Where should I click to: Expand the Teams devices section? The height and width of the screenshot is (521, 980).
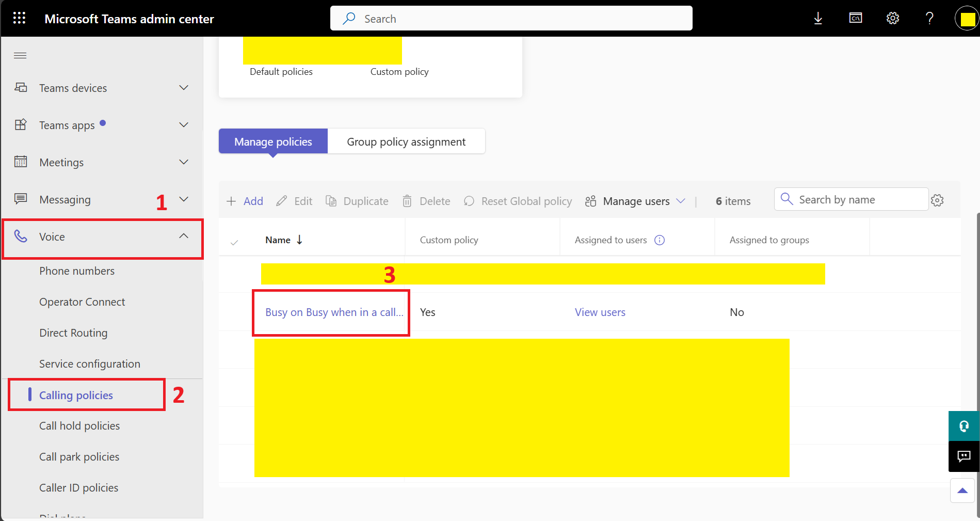point(184,87)
